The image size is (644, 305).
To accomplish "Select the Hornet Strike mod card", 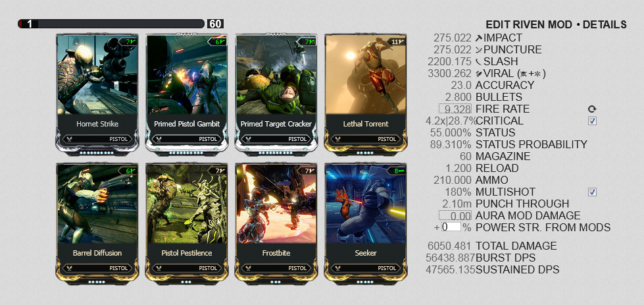I will point(97,94).
